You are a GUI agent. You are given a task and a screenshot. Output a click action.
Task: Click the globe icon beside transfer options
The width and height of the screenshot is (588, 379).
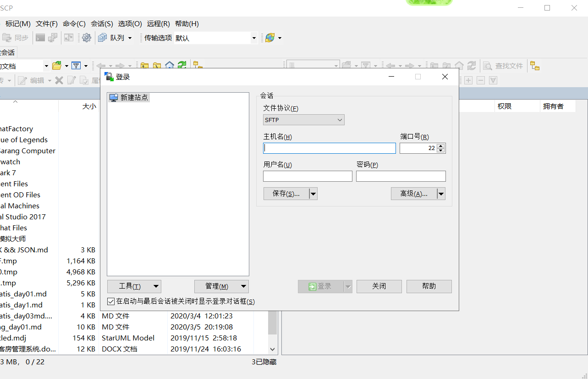point(270,38)
